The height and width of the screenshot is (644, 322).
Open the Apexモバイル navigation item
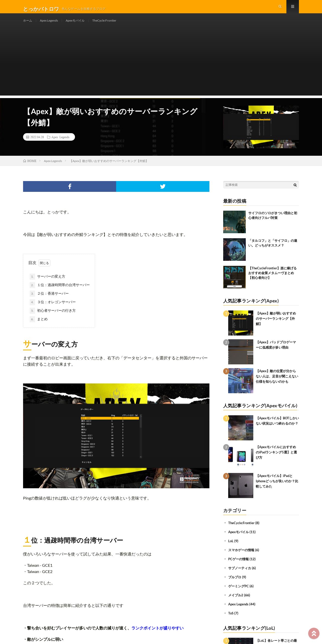[75, 21]
